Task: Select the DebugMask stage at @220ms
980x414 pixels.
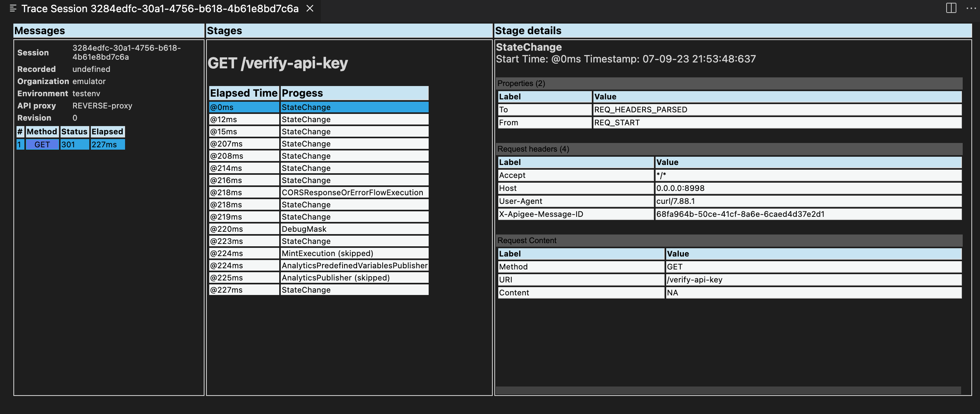Action: (319, 229)
